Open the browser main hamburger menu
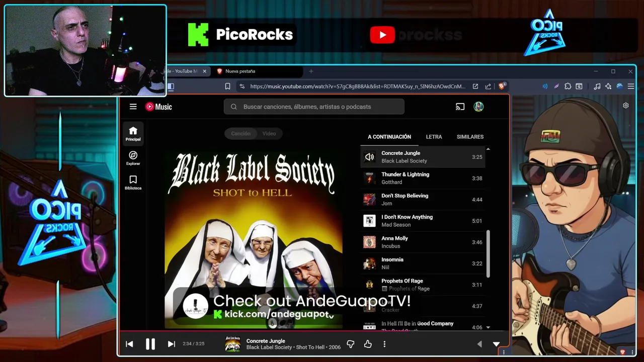644x362 pixels. pyautogui.click(x=631, y=86)
